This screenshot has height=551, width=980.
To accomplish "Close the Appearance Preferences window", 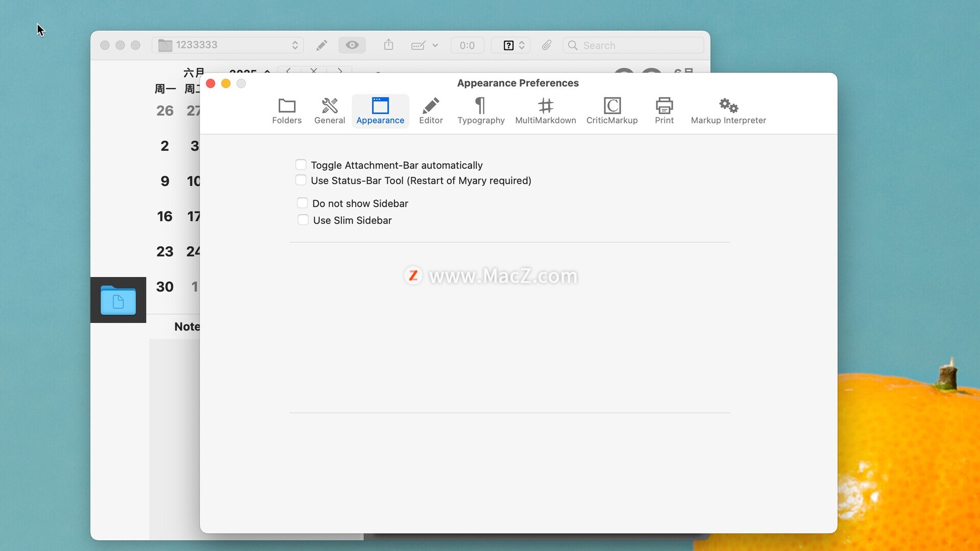I will [210, 83].
